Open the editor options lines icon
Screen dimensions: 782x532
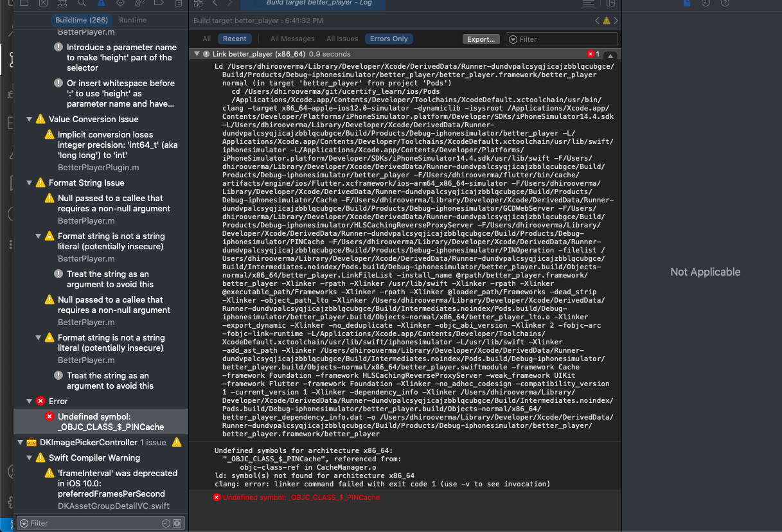pos(589,3)
